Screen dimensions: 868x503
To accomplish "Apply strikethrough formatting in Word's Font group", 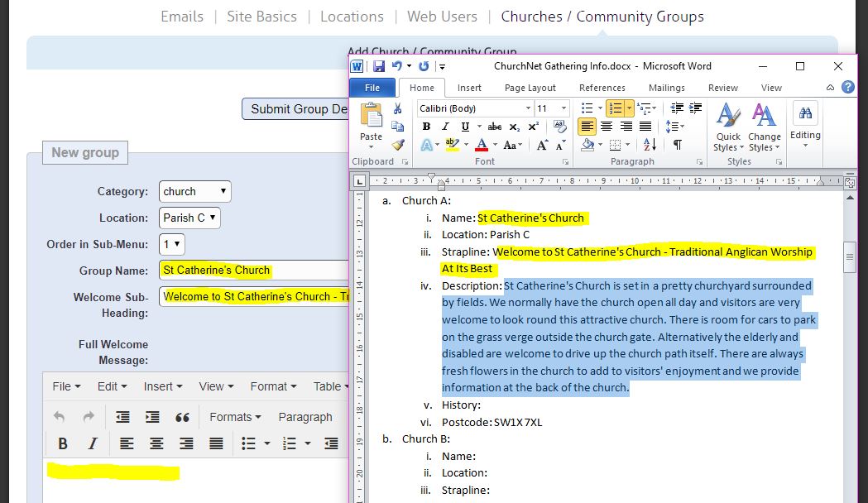I will 493,127.
